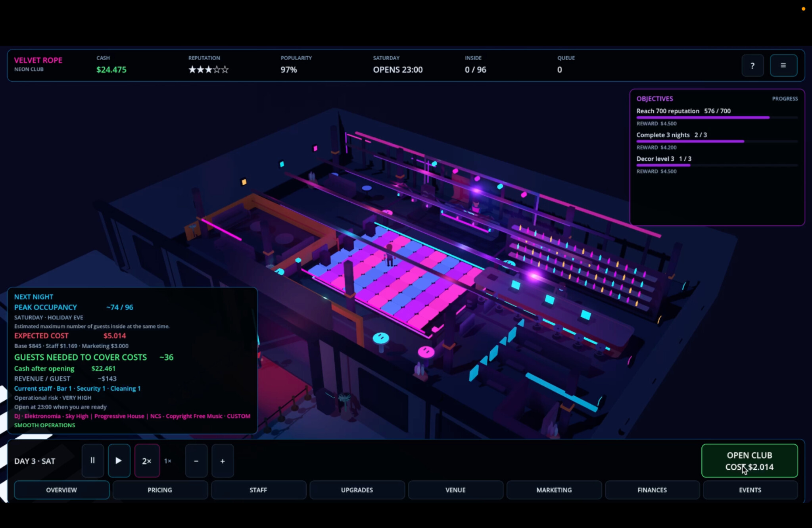The height and width of the screenshot is (528, 812).
Task: Click the VELVET ROPE club name
Action: coord(38,60)
